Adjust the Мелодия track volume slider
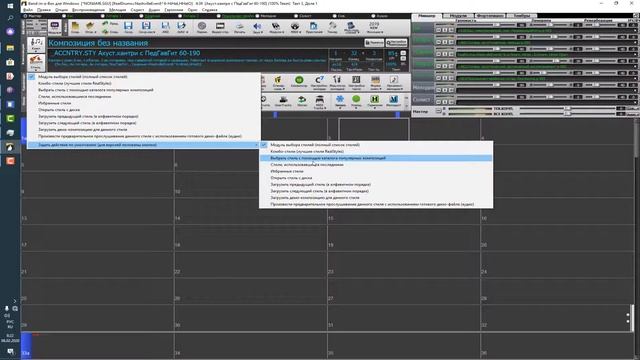 pyautogui.click(x=497, y=85)
